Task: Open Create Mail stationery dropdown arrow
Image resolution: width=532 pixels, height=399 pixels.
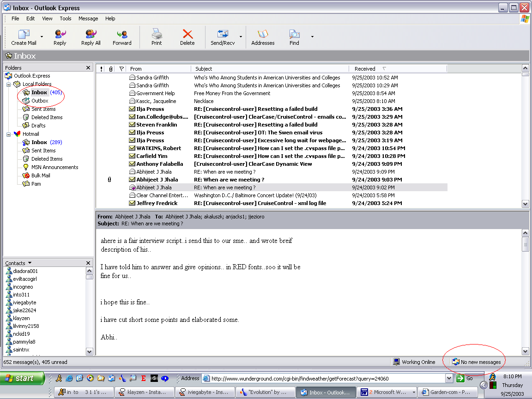Action: click(x=42, y=36)
